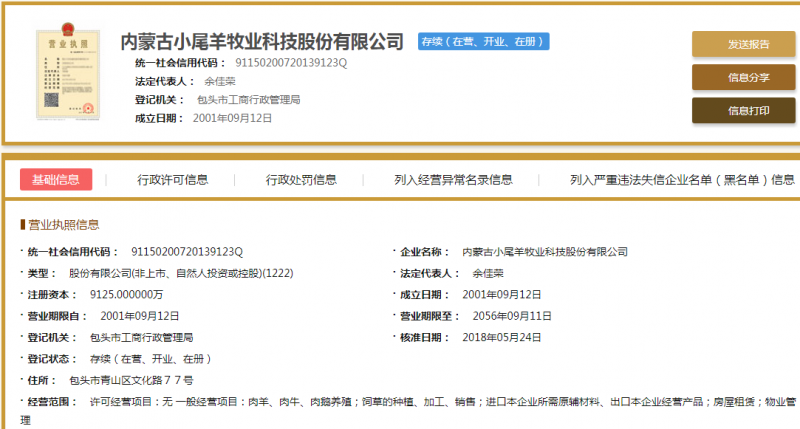Open the 列入严重违法失信企业名单（黑名单）信息 tab
800x429 pixels.
click(x=682, y=180)
